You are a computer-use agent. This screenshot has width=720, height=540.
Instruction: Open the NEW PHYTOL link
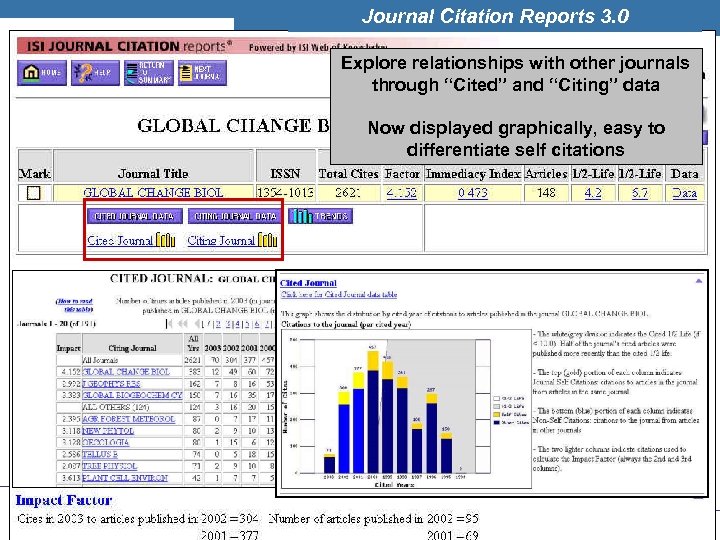108,431
